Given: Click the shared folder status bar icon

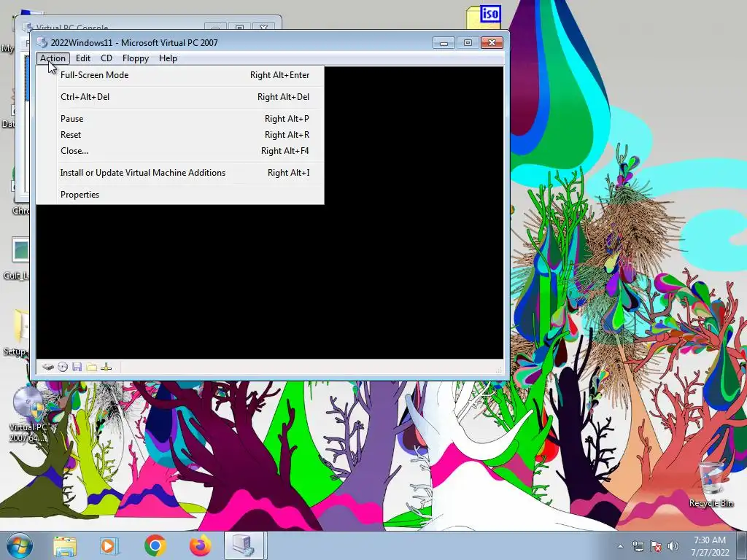Looking at the screenshot, I should pos(92,367).
